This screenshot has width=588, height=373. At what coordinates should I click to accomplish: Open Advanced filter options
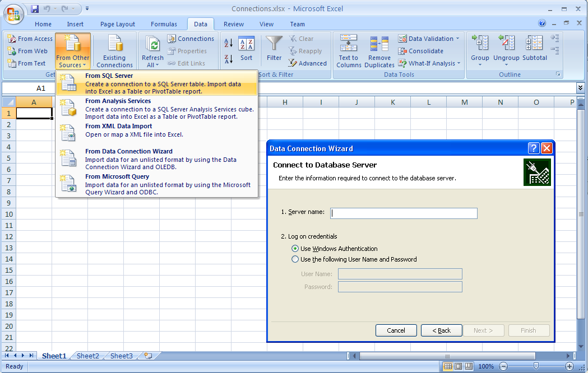308,63
